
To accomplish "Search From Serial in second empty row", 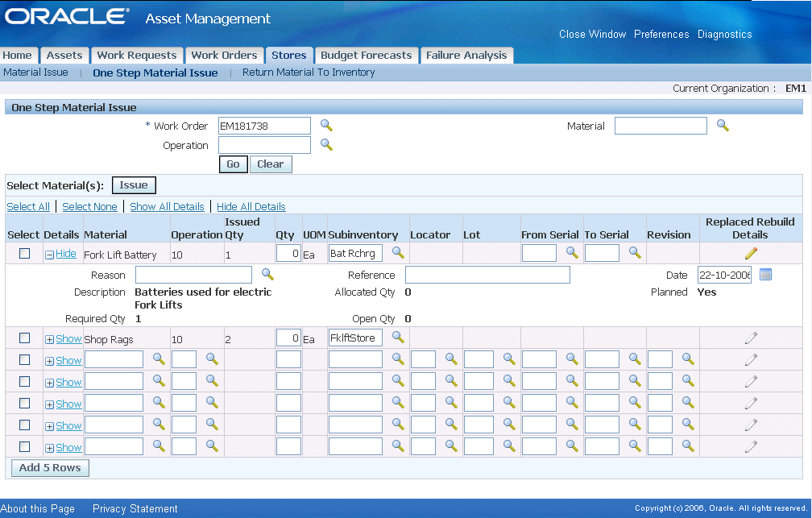I will pos(572,381).
